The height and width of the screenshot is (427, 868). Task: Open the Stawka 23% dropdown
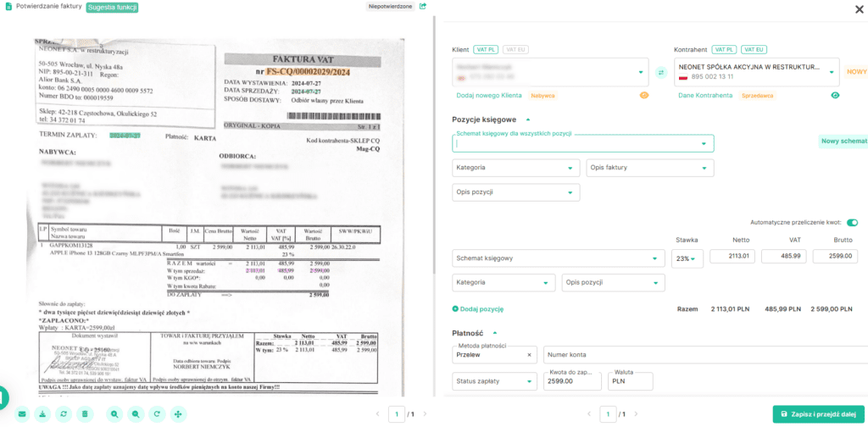pos(687,258)
